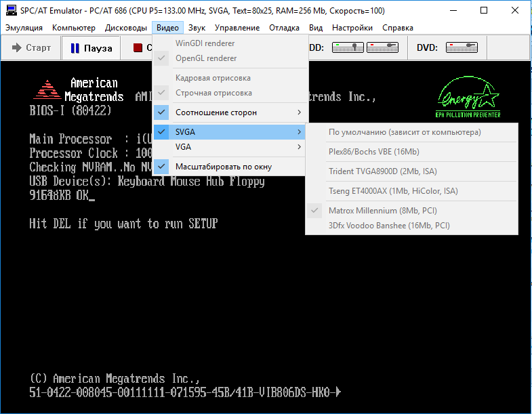The height and width of the screenshot is (414, 532).
Task: Open the Вид menu
Action: pos(316,28)
